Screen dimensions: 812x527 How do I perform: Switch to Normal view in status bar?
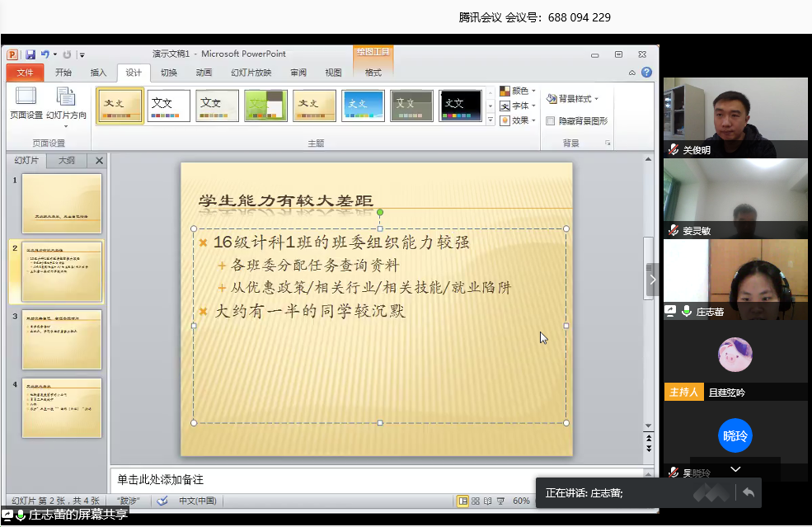click(x=463, y=501)
